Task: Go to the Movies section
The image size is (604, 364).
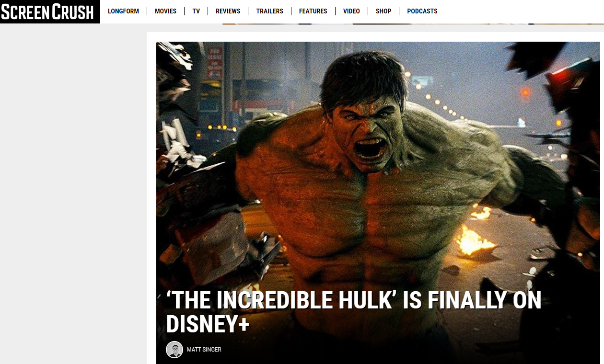Action: pos(165,11)
